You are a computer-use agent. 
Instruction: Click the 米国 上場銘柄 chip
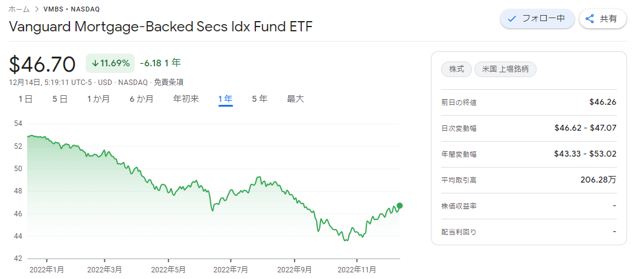pos(505,69)
